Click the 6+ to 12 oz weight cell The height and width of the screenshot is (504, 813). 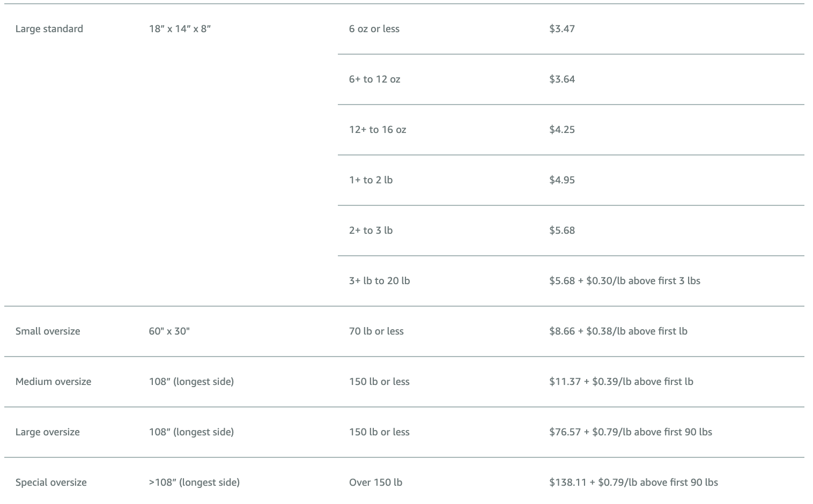tap(375, 79)
